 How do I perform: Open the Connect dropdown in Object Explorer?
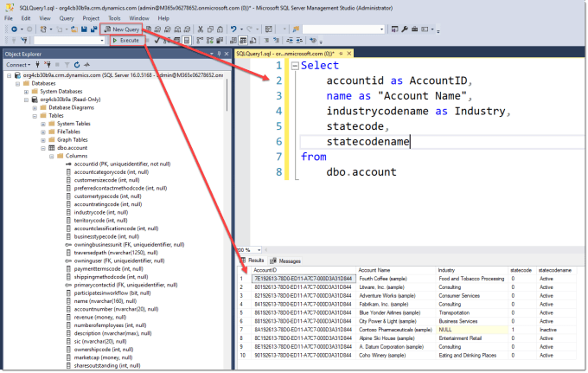[18, 65]
